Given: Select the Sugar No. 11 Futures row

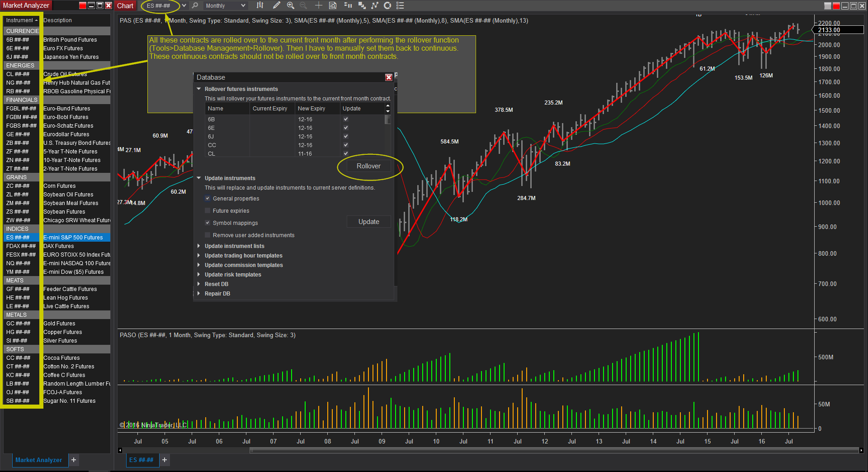Looking at the screenshot, I should 57,400.
